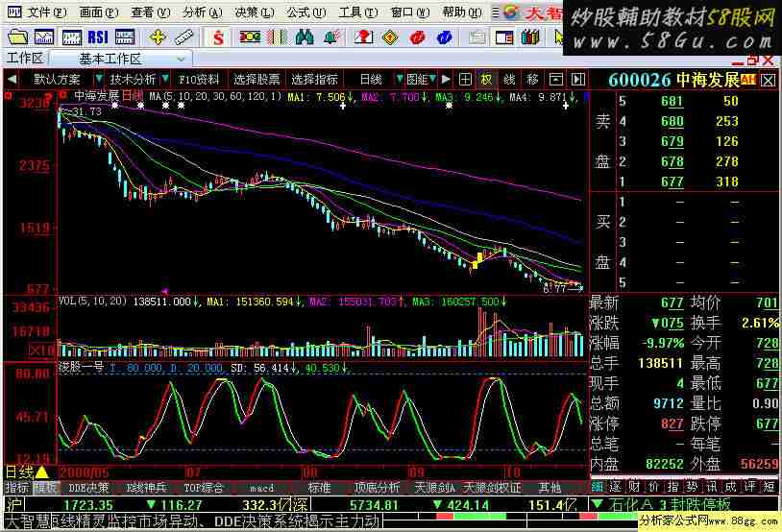Click the 沪 index value 1723.35
Viewport: 782px width, 532px height.
88,504
